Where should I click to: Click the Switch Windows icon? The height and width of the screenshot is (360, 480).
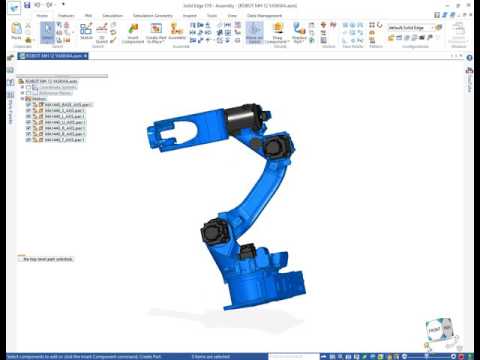coord(459,32)
